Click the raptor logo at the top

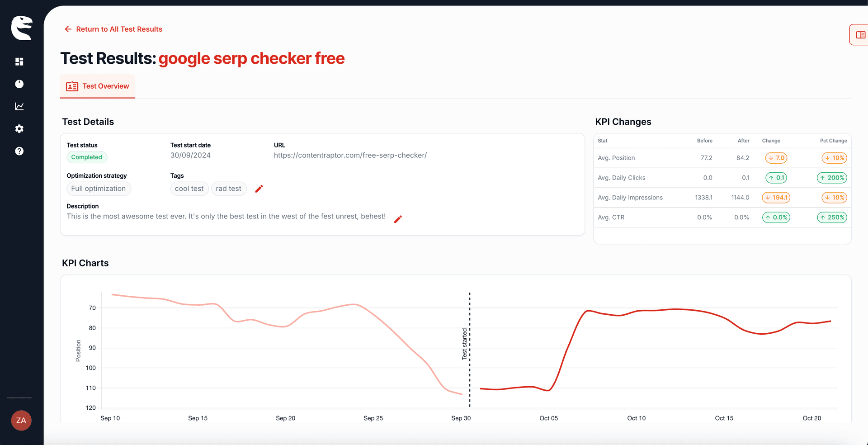point(21,28)
